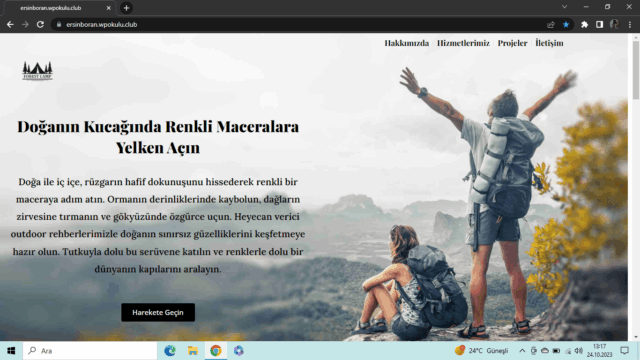Click the browser forward arrow
Image resolution: width=640 pixels, height=360 pixels.
tap(25, 24)
